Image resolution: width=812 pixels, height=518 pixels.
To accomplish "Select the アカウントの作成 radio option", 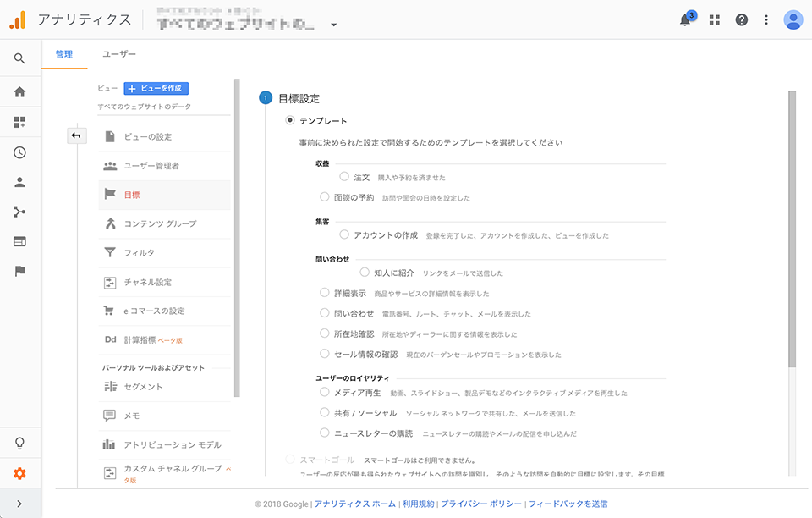I will pos(344,234).
